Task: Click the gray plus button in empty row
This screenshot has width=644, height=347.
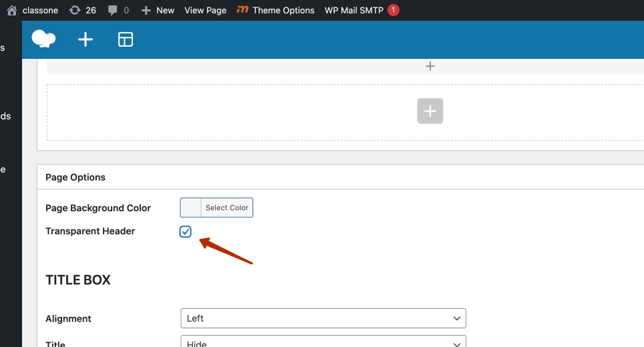Action: point(430,111)
